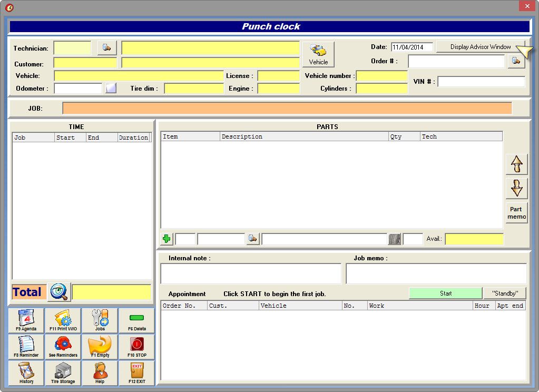Click the Part memo button
This screenshot has width=539, height=392.
click(517, 213)
